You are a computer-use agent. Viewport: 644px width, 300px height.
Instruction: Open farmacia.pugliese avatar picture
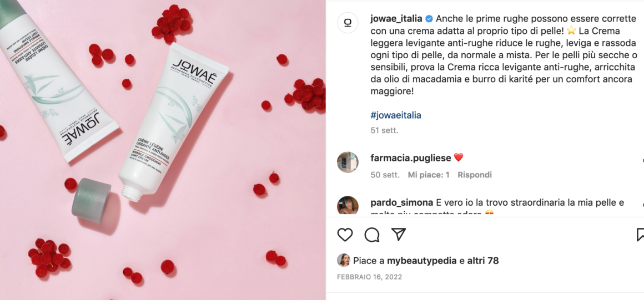348,162
